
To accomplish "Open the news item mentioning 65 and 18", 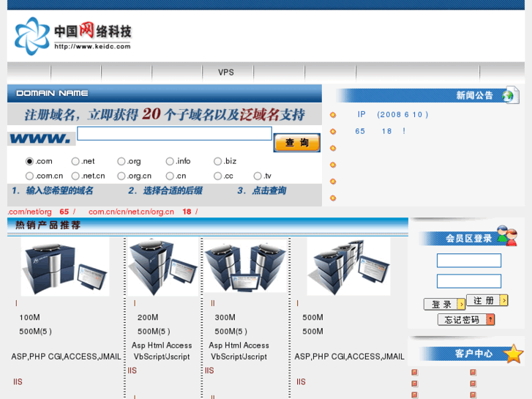I will 380,131.
